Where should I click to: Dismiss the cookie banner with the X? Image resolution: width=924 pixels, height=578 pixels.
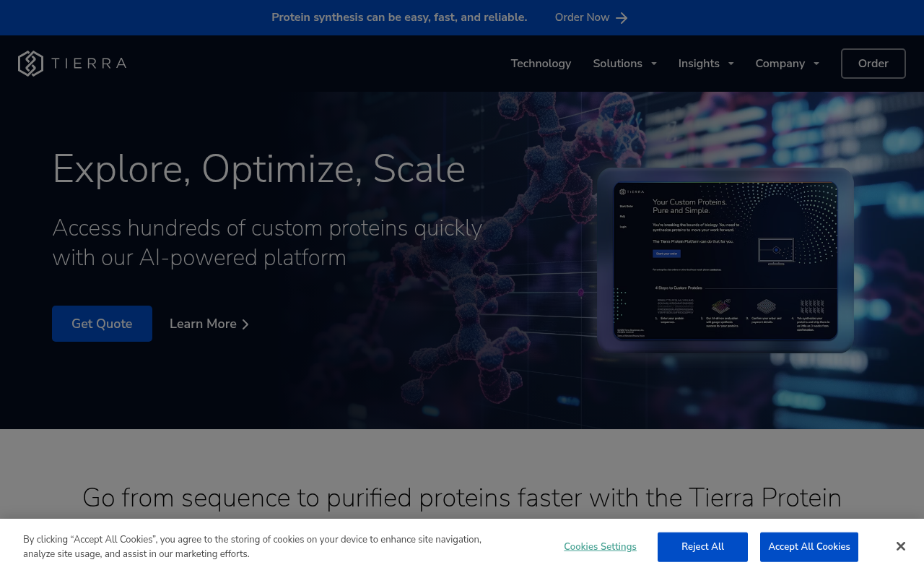coord(900,546)
